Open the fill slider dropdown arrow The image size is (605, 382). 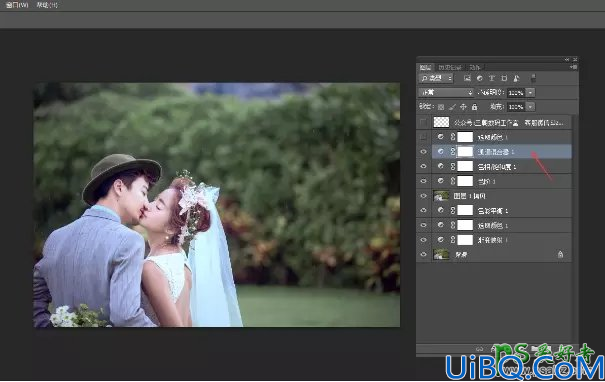coord(531,106)
